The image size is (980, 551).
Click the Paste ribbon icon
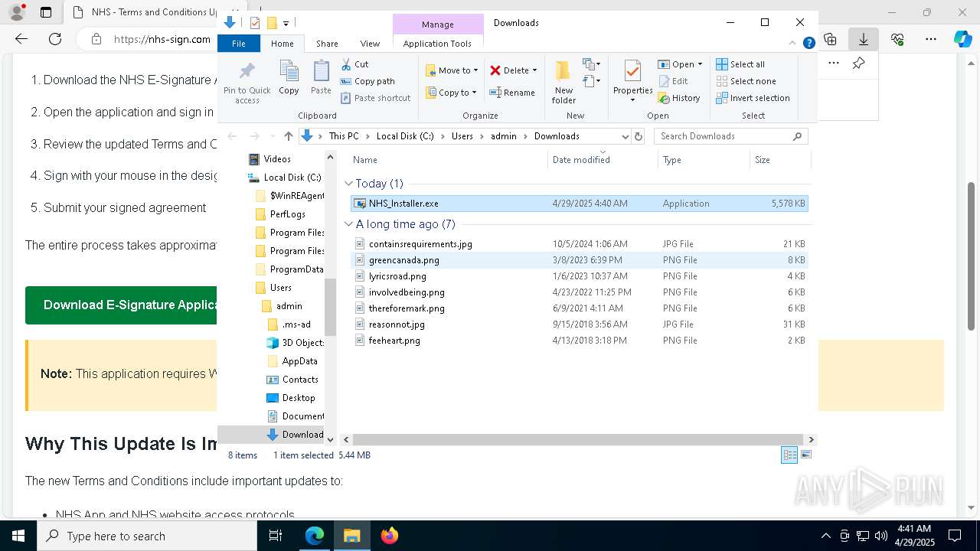[321, 77]
